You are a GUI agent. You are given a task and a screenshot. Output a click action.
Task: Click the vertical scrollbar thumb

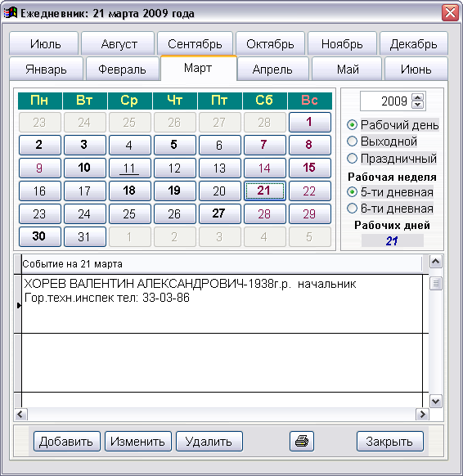point(436,284)
